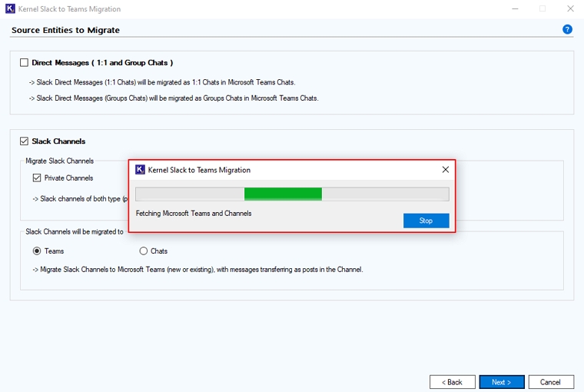
Task: Click the progress dialog title text
Action: click(x=199, y=170)
